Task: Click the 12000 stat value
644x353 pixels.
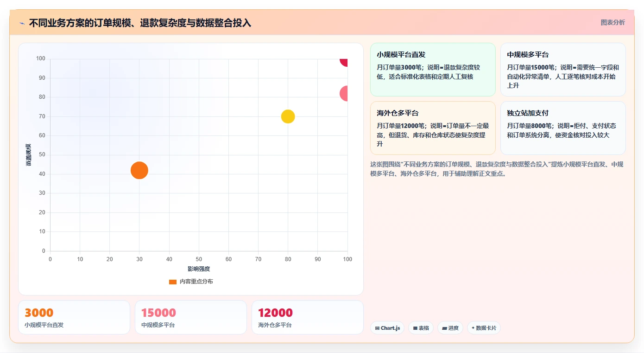Action: [x=275, y=313]
